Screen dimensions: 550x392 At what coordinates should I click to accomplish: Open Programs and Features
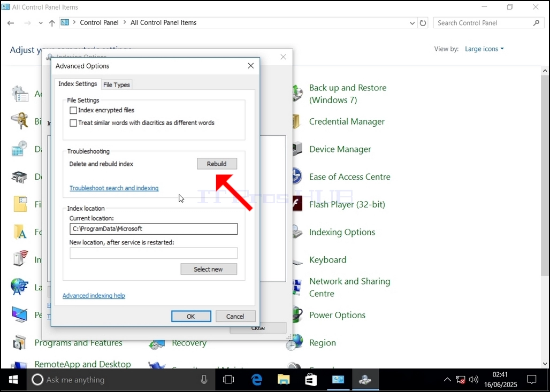point(78,343)
